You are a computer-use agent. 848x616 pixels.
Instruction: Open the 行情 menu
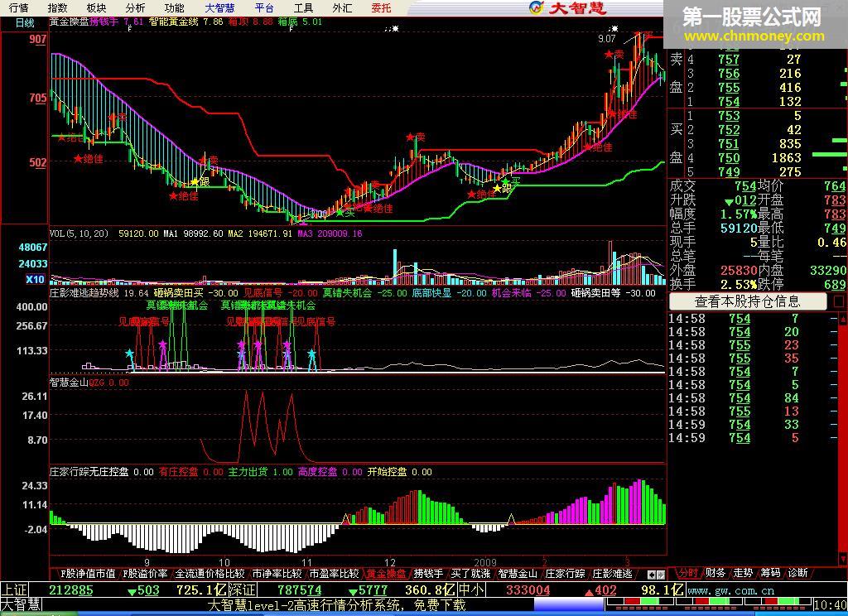(x=18, y=7)
